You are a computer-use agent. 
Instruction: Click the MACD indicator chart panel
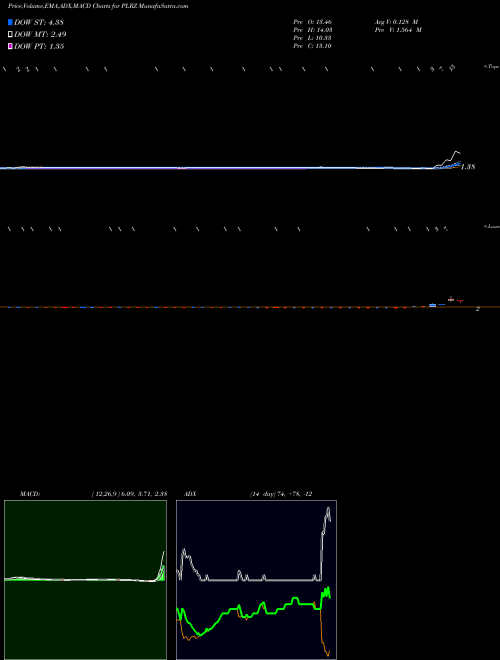85,580
